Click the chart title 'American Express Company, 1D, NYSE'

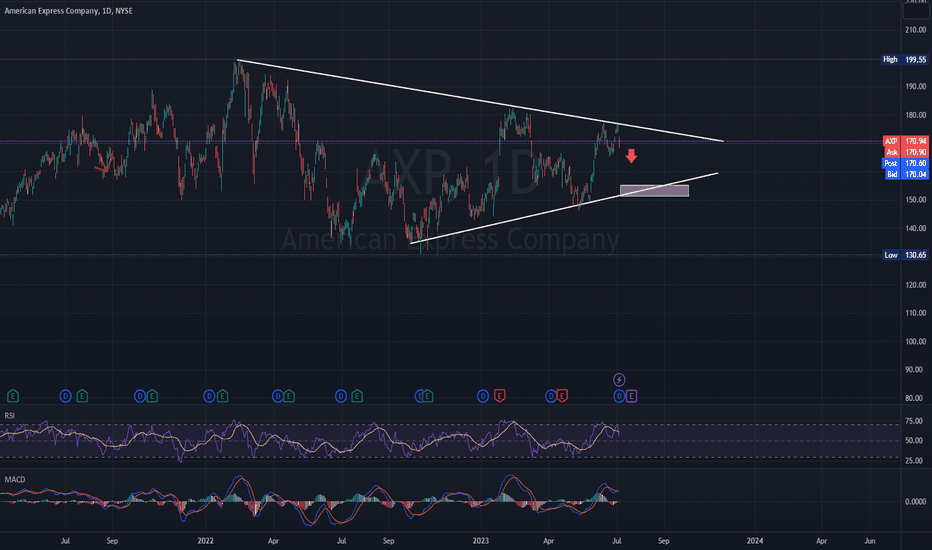pyautogui.click(x=68, y=11)
